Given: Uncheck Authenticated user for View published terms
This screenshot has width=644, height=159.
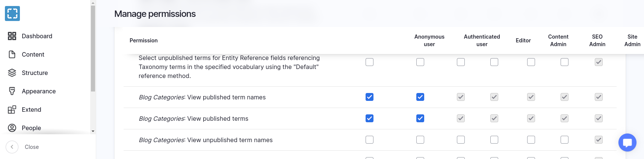Looking at the screenshot, I should [420, 118].
